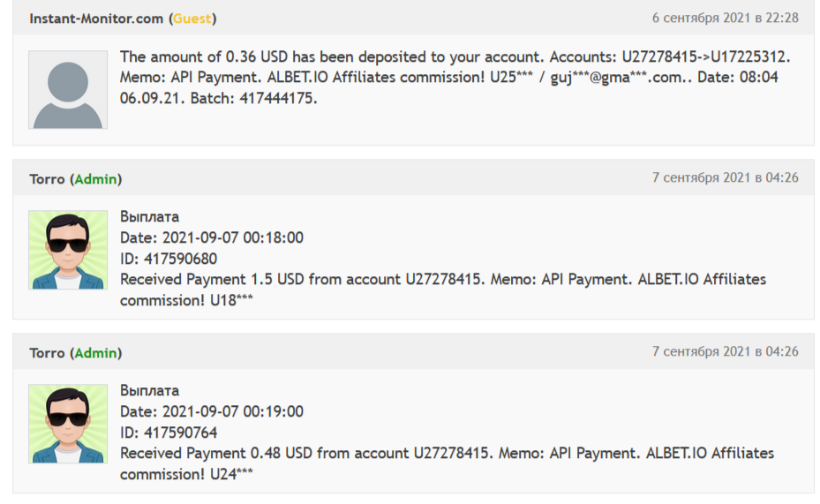Click the gray default avatar of Instant-Monitor.com
This screenshot has height=504, width=820.
tap(68, 89)
